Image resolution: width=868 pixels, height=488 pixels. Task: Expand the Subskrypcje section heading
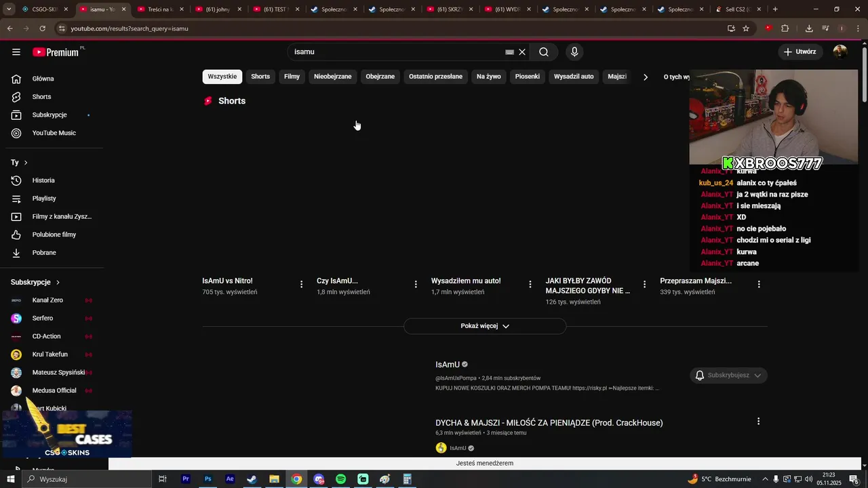pyautogui.click(x=35, y=282)
